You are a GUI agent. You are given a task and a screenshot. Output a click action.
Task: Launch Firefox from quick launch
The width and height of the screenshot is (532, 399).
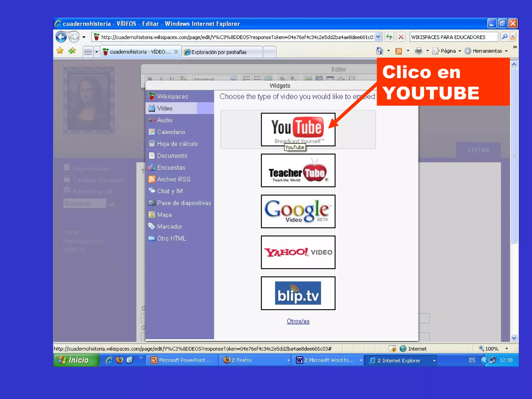coord(119,360)
